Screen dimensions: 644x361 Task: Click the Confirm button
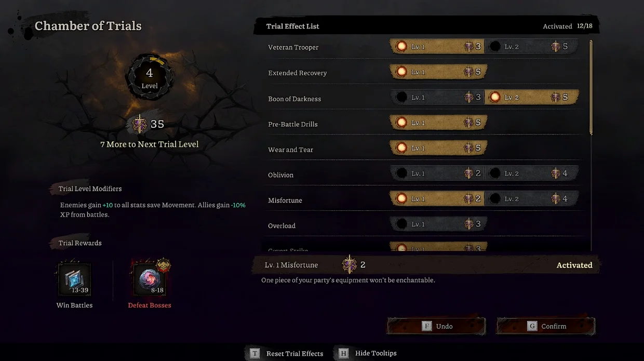(x=546, y=326)
